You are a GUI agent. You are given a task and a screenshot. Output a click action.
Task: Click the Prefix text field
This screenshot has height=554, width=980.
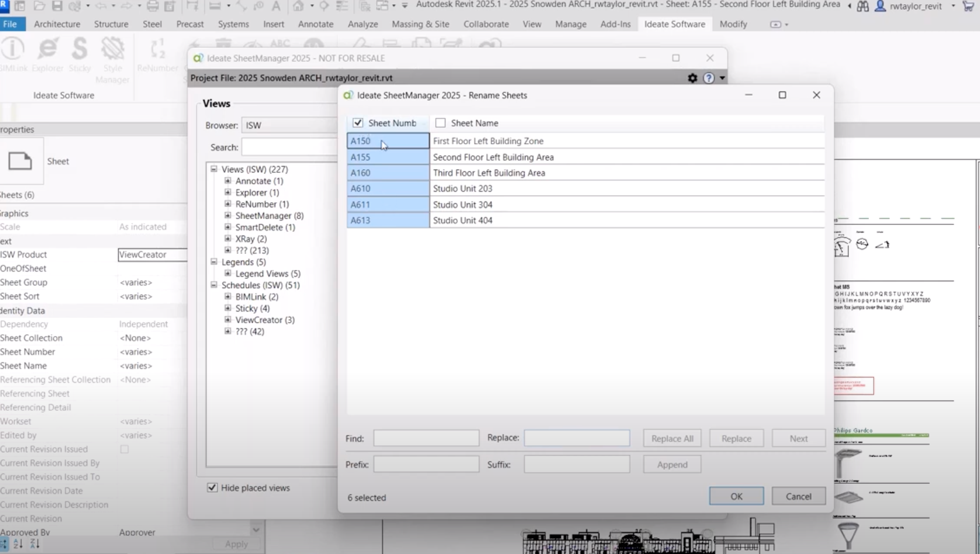(426, 464)
